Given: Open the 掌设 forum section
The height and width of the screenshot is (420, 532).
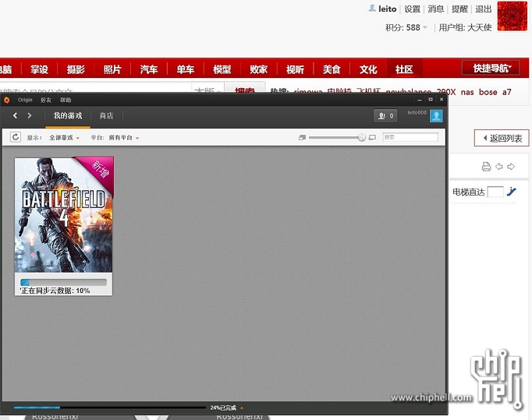Looking at the screenshot, I should click(39, 69).
